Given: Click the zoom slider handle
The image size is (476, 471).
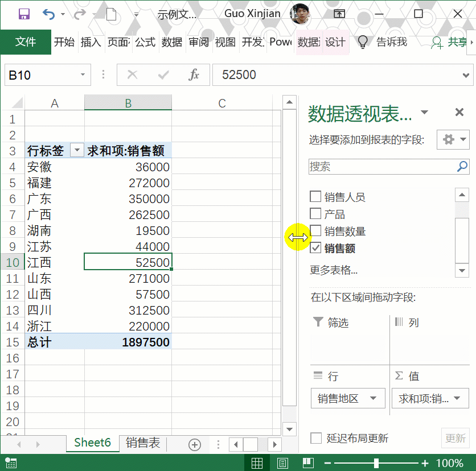Looking at the screenshot, I should coord(376,463).
